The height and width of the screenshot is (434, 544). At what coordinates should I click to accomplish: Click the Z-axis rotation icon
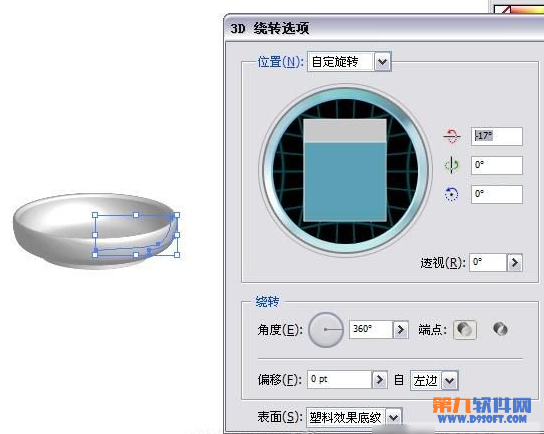(x=451, y=194)
